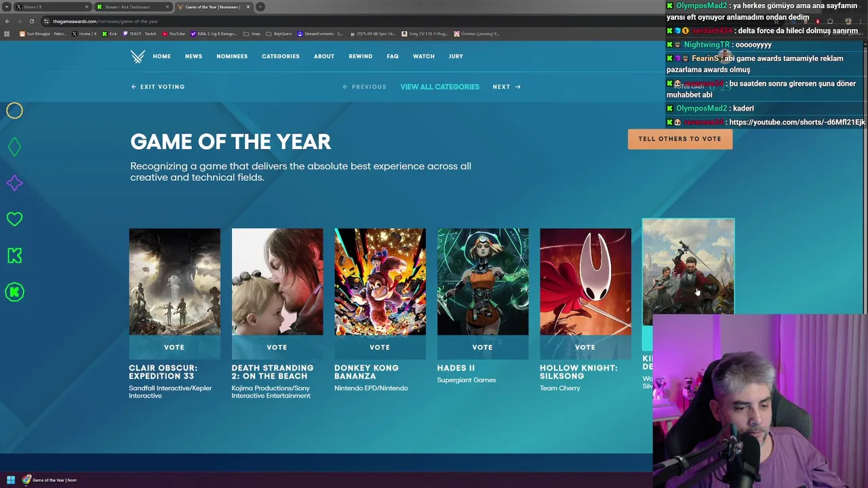
Task: Click The Game Awards logo icon
Action: coord(138,56)
